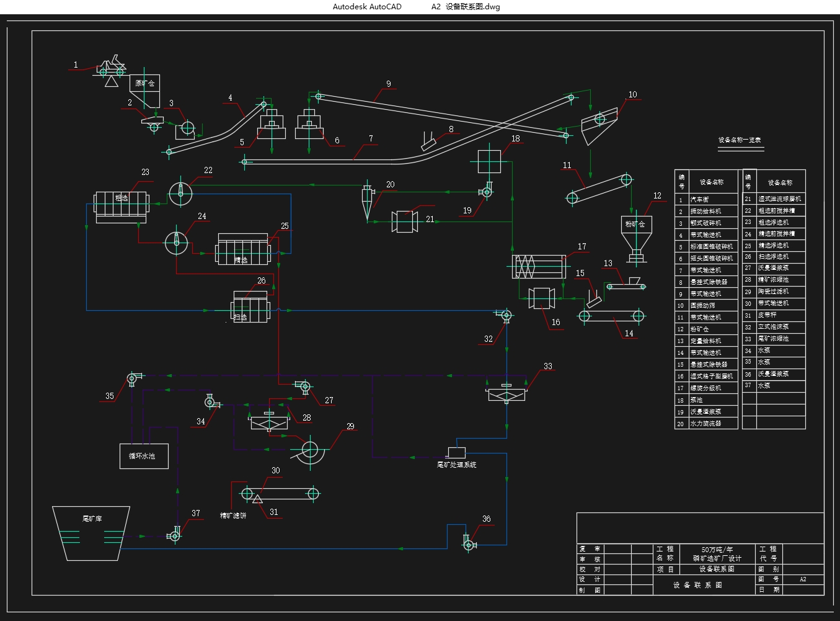Image resolution: width=840 pixels, height=621 pixels.
Task: Click '尾矿浓缩池' in the equipment table
Action: coord(774,339)
